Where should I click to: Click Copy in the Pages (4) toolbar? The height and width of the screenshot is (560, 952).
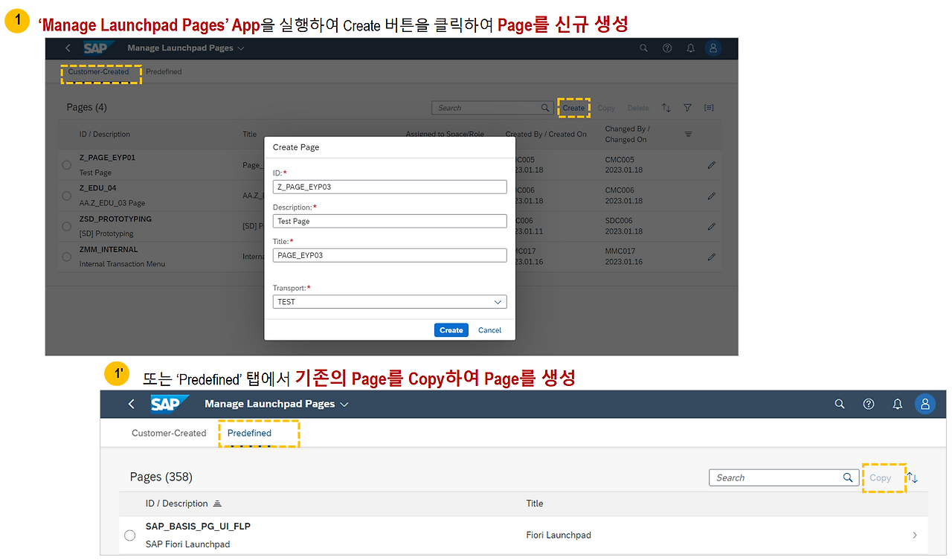(x=606, y=108)
